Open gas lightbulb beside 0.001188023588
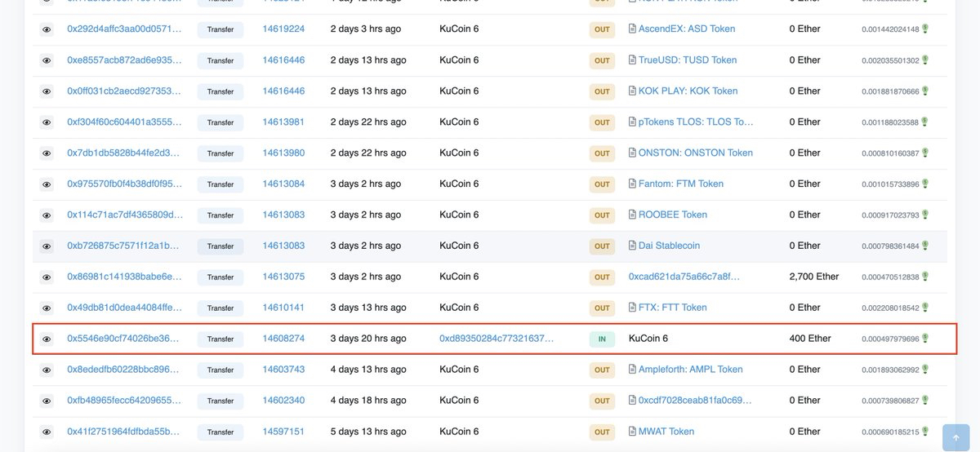 coord(925,122)
